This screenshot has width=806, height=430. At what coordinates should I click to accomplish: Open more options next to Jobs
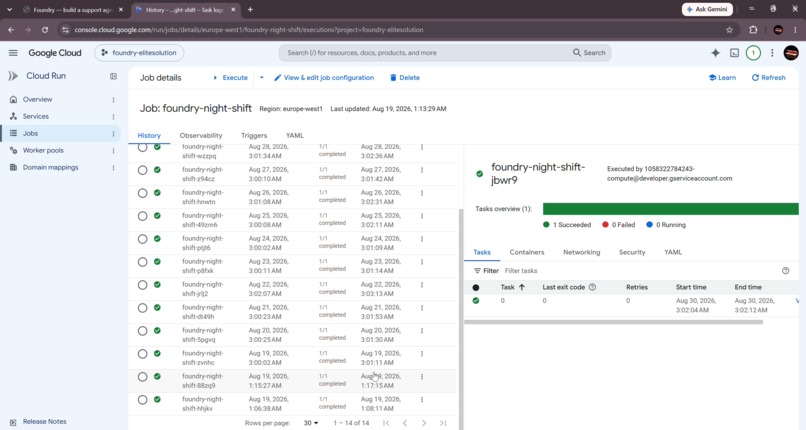point(114,134)
